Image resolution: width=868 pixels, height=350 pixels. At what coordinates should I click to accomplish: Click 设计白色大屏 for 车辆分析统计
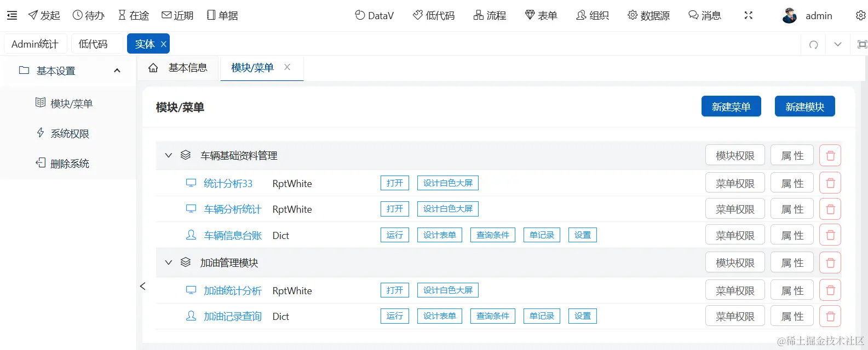coord(448,209)
